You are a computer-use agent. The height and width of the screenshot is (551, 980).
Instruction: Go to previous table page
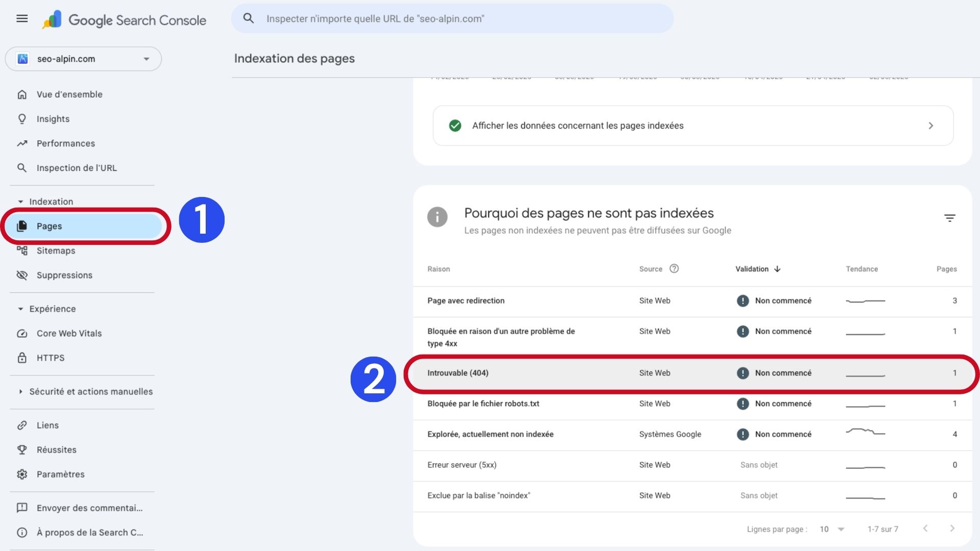925,529
